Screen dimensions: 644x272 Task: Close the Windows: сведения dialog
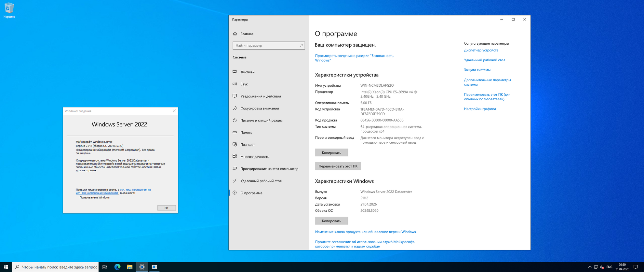[174, 111]
